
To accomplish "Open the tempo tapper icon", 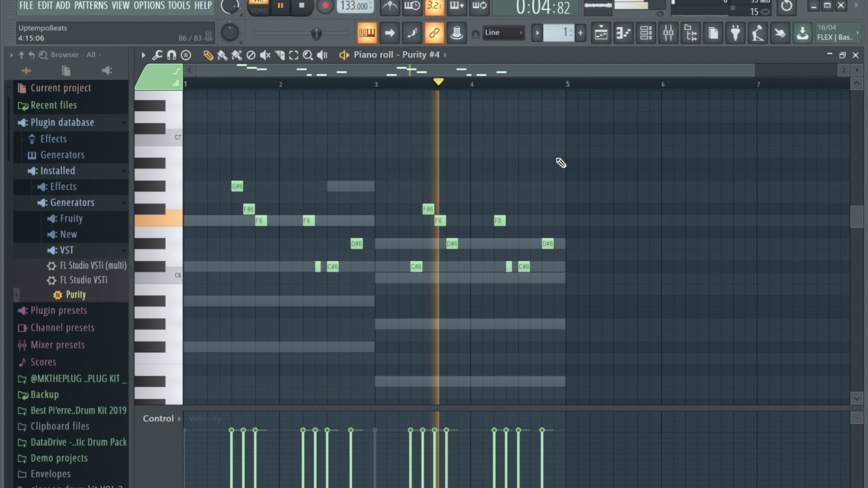I will (757, 33).
